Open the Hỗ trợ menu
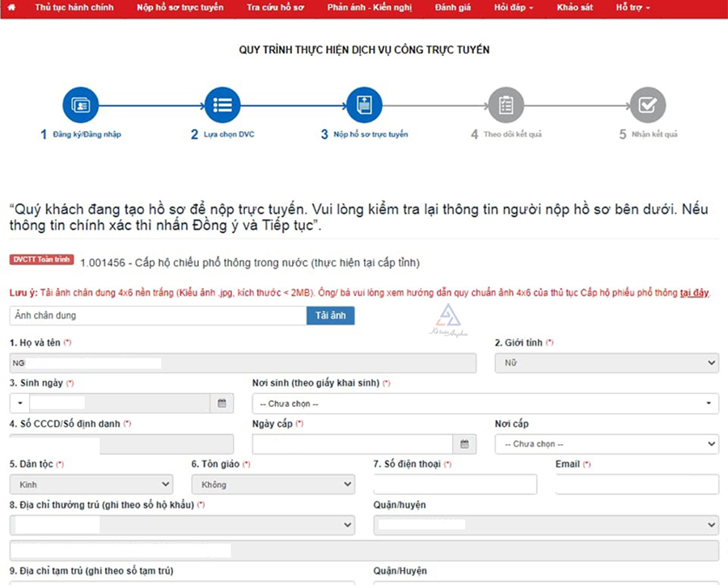 tap(633, 7)
